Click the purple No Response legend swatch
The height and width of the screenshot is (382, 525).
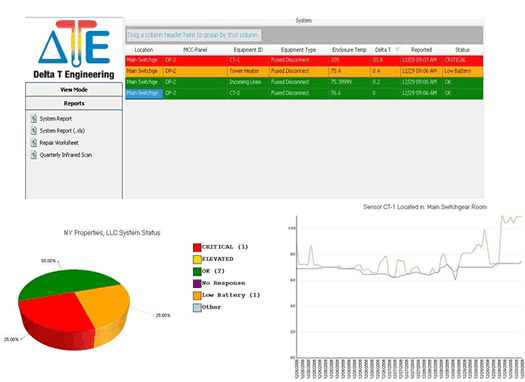(x=197, y=283)
